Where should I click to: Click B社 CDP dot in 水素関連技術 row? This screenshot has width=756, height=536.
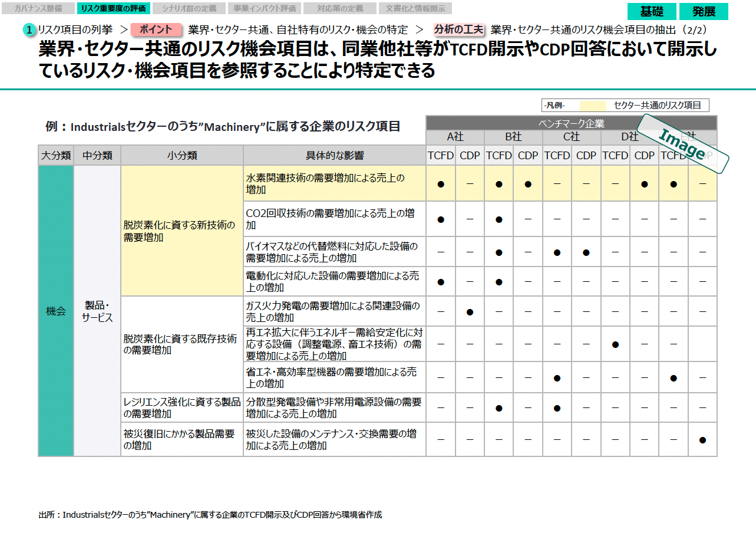[x=528, y=184]
